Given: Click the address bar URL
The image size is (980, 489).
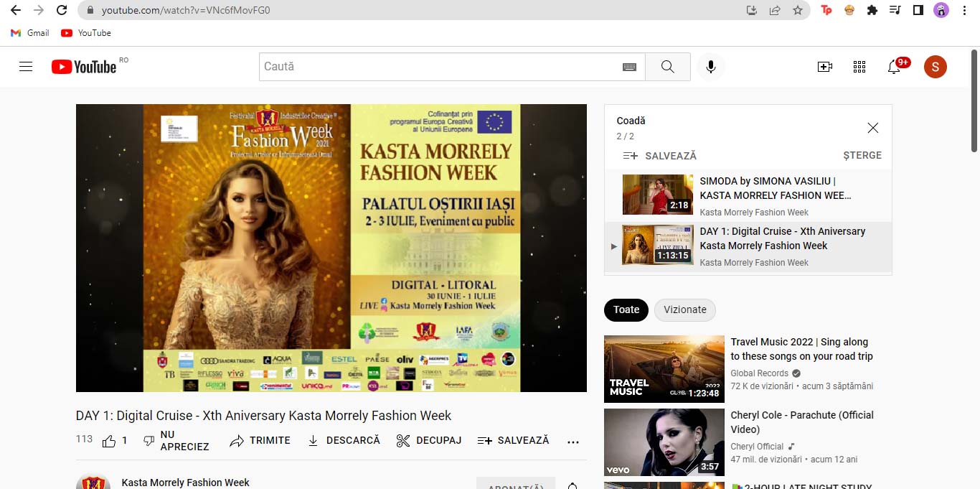Looking at the screenshot, I should pos(186,10).
